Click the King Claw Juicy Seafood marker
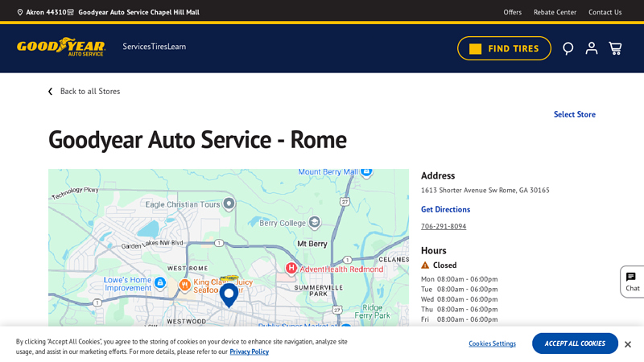644x362 pixels. point(184,284)
